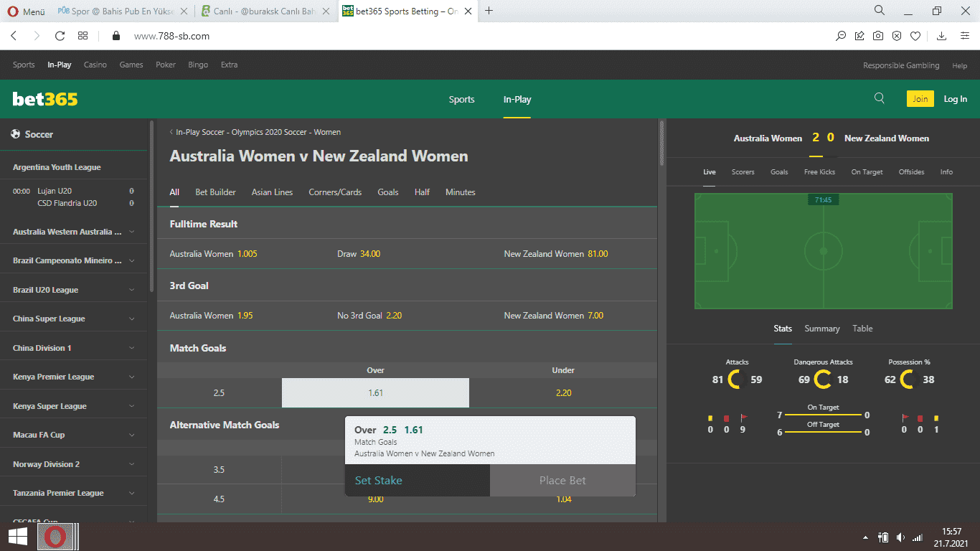Expand Tanzania Premier League chevron
Screen dimensions: 980x551
pos(132,493)
